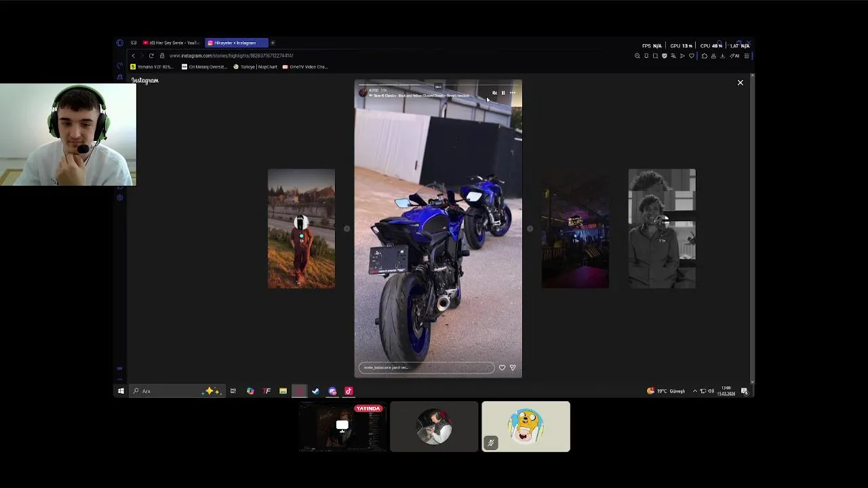Open a new browser tab
The height and width of the screenshot is (488, 868).
(x=273, y=43)
